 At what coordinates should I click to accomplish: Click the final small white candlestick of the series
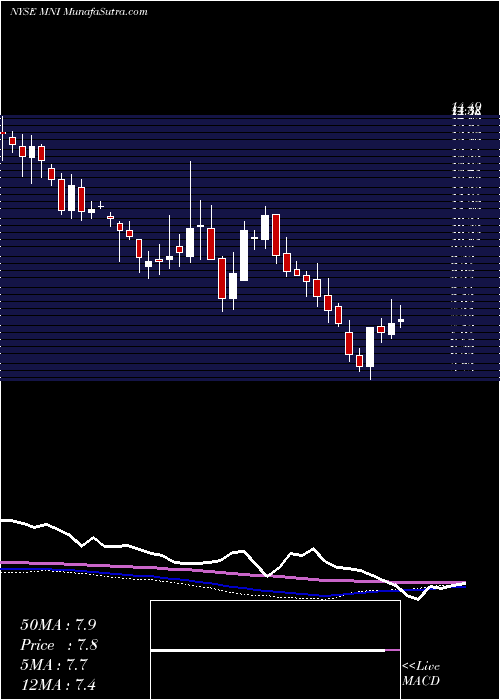(x=400, y=317)
